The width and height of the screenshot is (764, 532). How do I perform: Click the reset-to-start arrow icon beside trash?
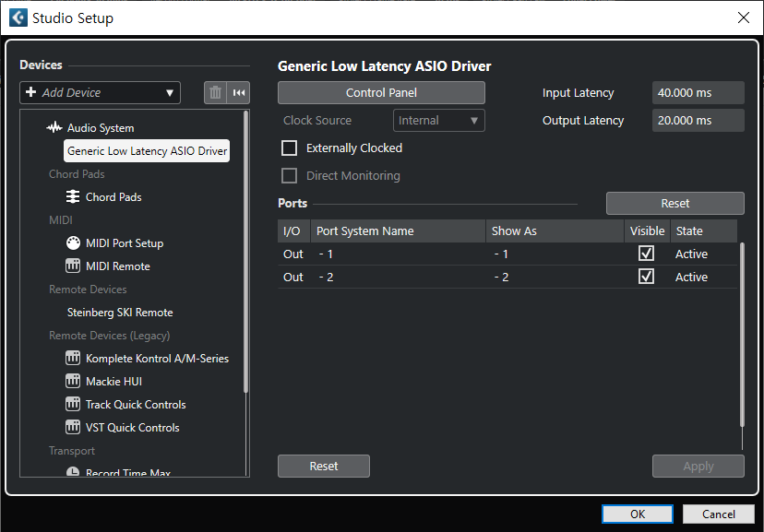point(239,92)
